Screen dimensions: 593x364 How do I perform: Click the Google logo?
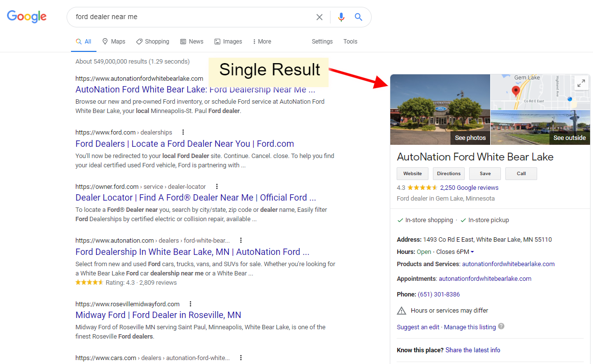[x=27, y=17]
